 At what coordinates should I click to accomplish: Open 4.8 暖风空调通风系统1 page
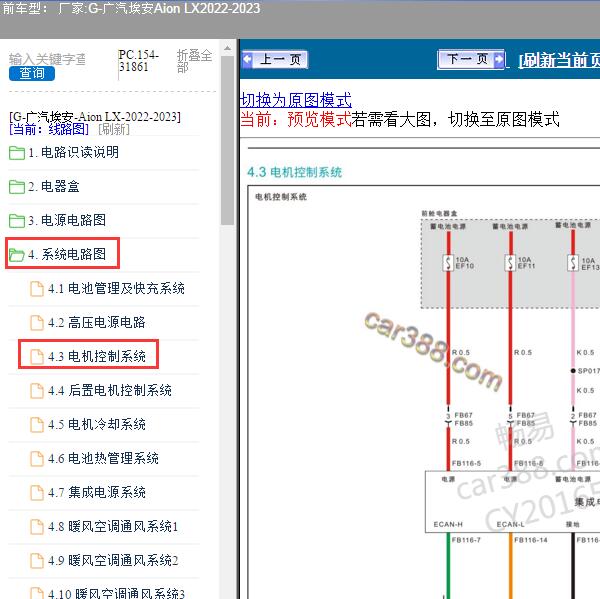pyautogui.click(x=113, y=527)
